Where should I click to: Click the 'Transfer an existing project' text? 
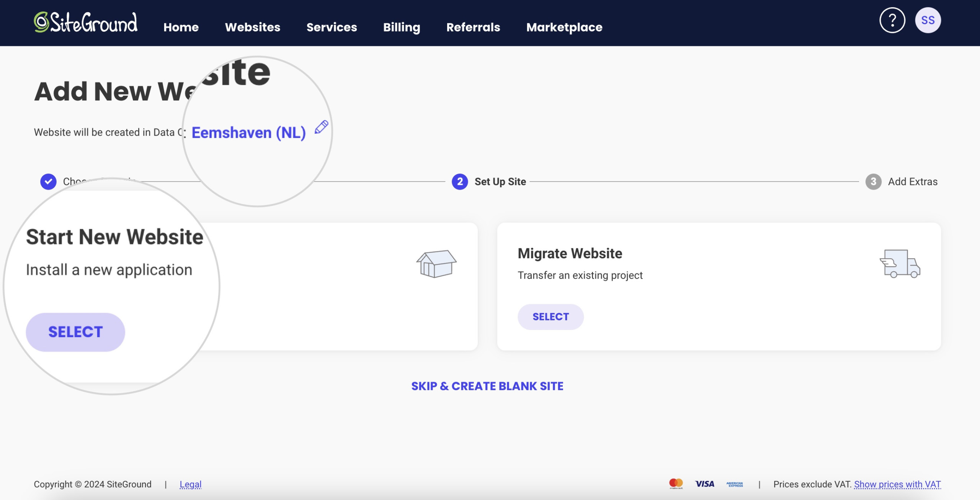click(580, 275)
